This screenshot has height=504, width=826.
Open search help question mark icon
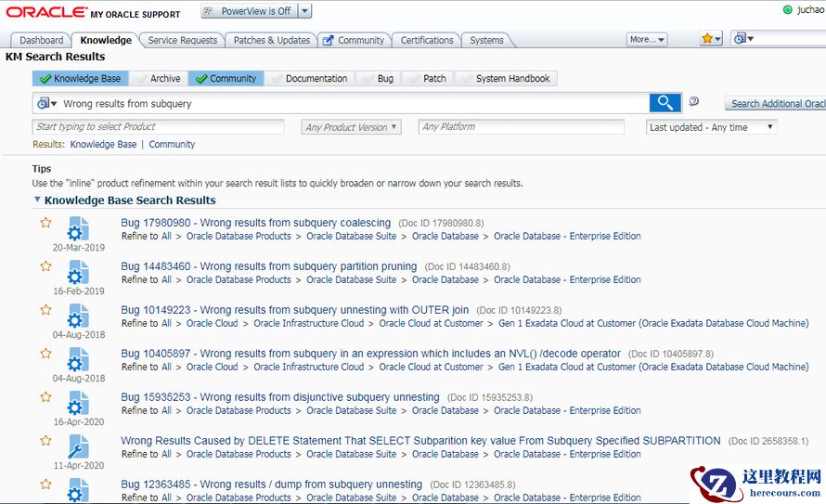[x=694, y=101]
